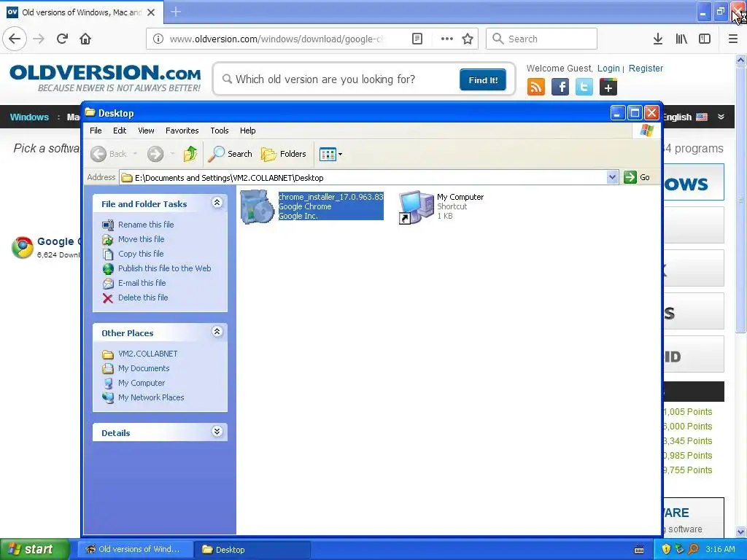The height and width of the screenshot is (560, 747).
Task: Expand Details panel
Action: [x=217, y=432]
